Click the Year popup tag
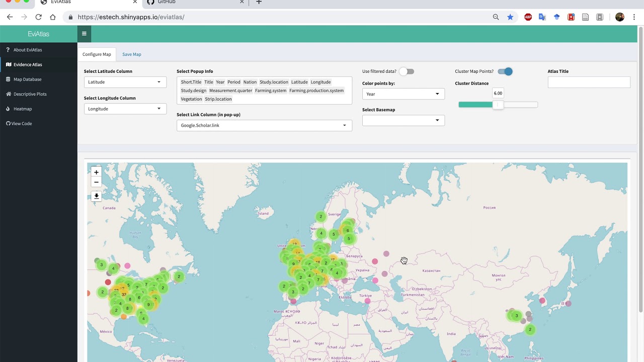Viewport: 644px width, 362px height. [220, 82]
